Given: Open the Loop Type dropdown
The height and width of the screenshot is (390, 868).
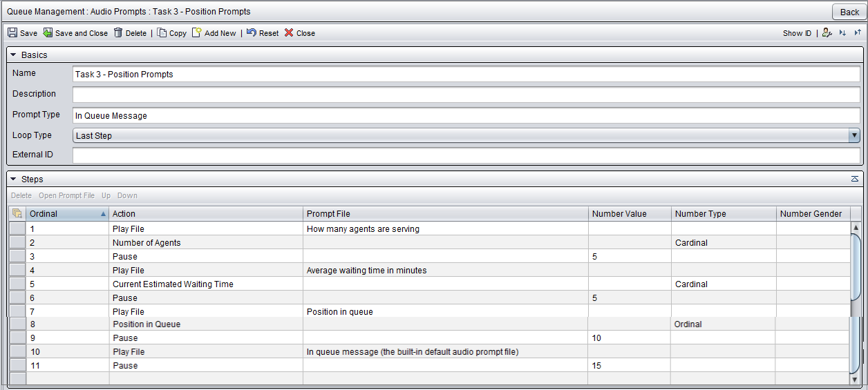Looking at the screenshot, I should click(x=854, y=136).
